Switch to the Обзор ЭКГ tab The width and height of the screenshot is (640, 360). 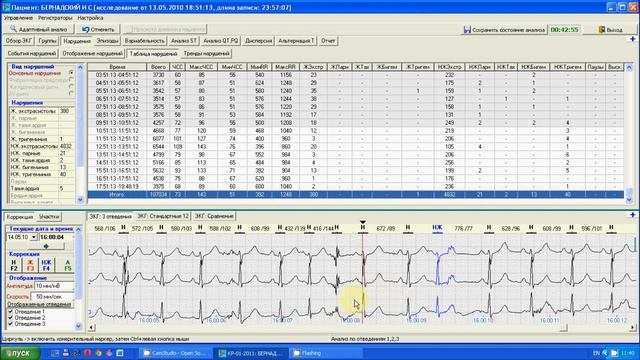19,41
